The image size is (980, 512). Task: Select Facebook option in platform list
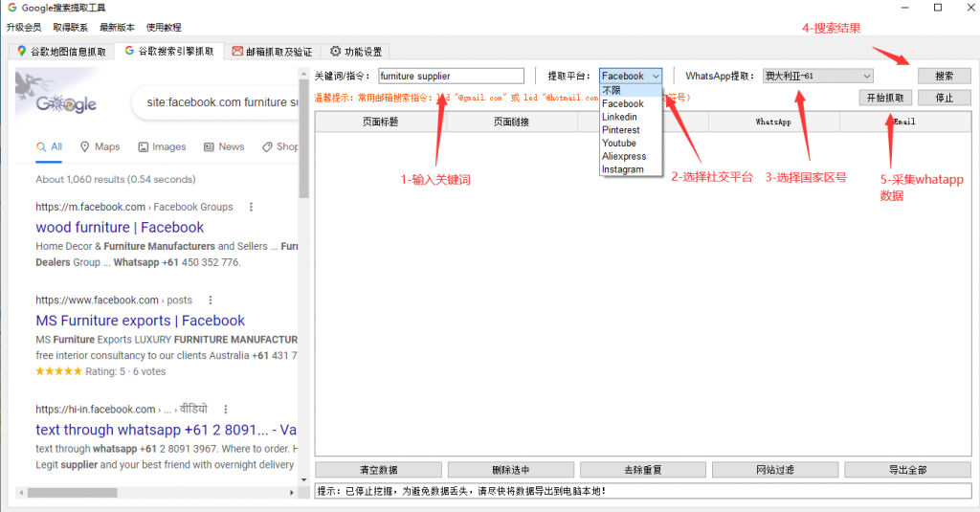click(630, 103)
